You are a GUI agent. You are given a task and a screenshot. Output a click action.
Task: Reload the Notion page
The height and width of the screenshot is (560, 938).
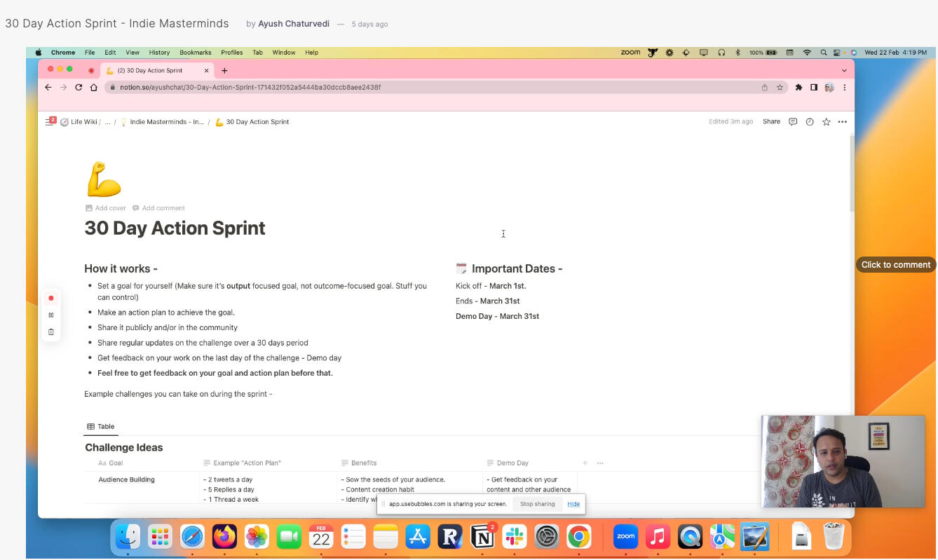[79, 88]
